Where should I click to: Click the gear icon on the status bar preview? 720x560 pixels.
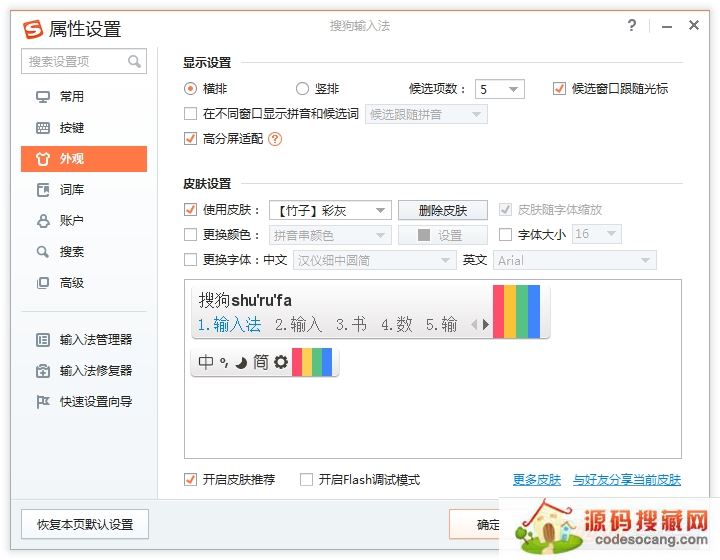(x=281, y=362)
